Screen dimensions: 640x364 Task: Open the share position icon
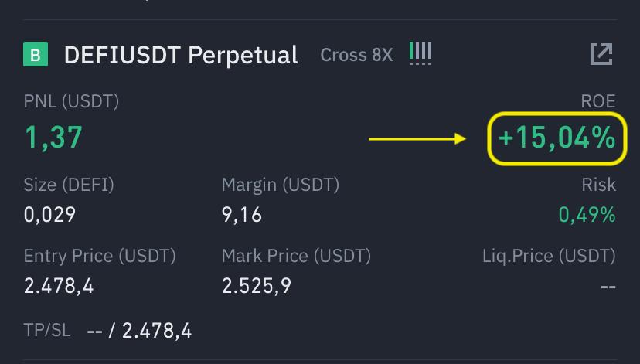[x=601, y=54]
